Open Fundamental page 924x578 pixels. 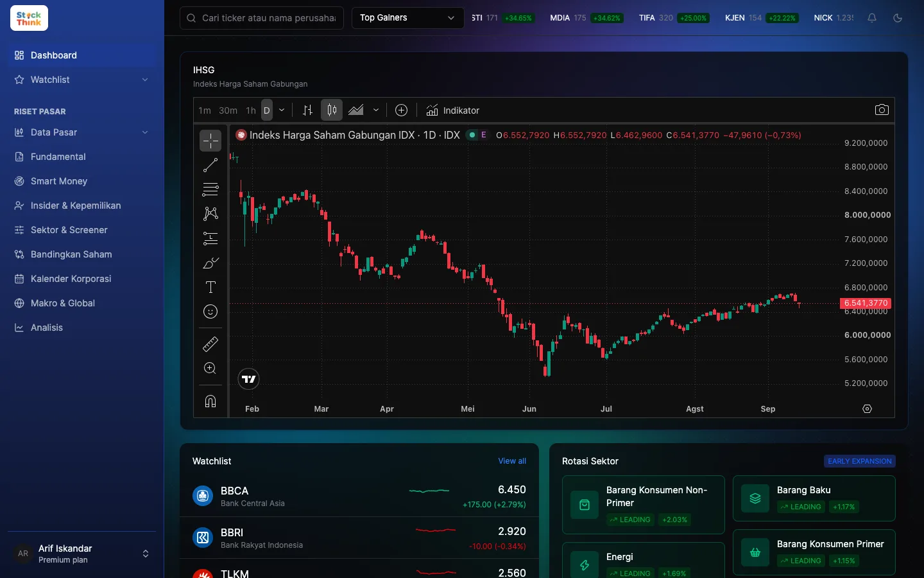82,157
